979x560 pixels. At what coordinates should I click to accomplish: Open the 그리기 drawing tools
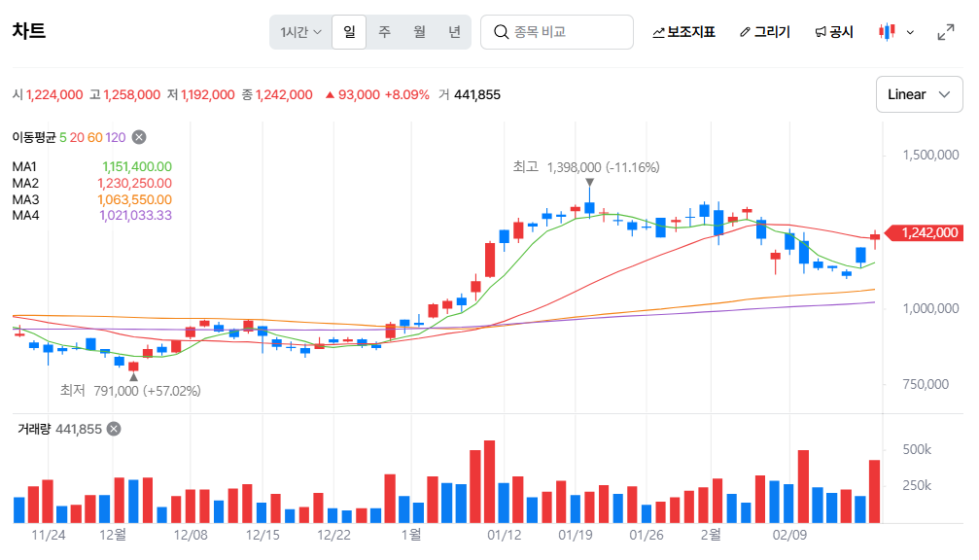(765, 32)
